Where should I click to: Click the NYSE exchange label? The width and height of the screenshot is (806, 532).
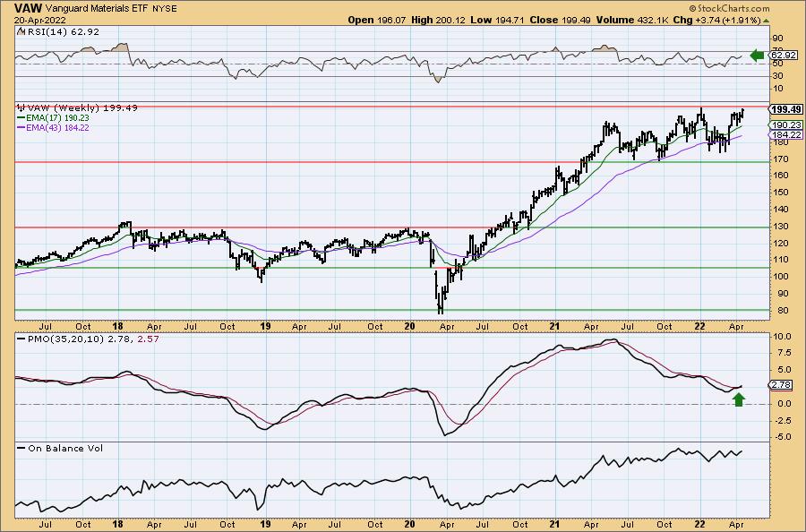164,9
